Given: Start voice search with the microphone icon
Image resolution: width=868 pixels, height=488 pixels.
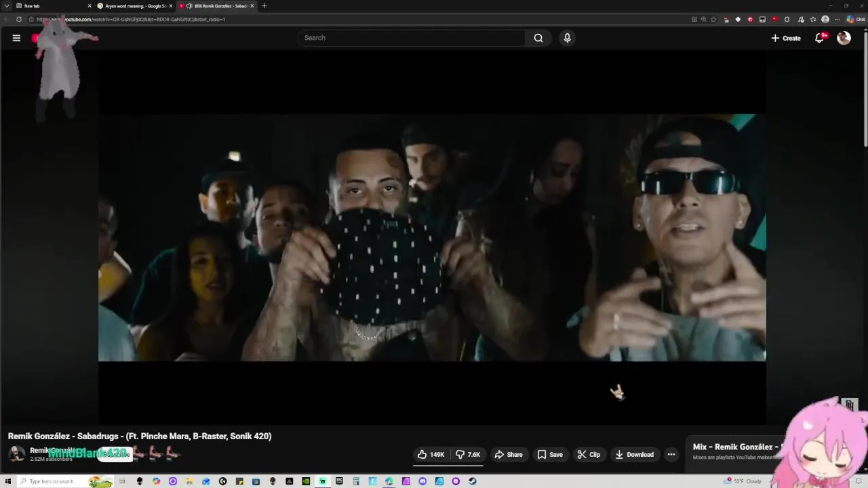Looking at the screenshot, I should coord(568,38).
